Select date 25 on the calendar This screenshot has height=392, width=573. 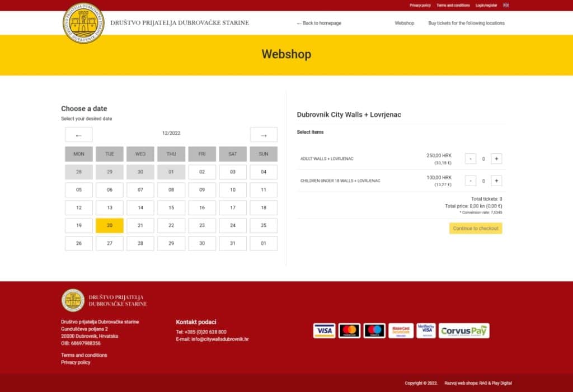tap(264, 225)
